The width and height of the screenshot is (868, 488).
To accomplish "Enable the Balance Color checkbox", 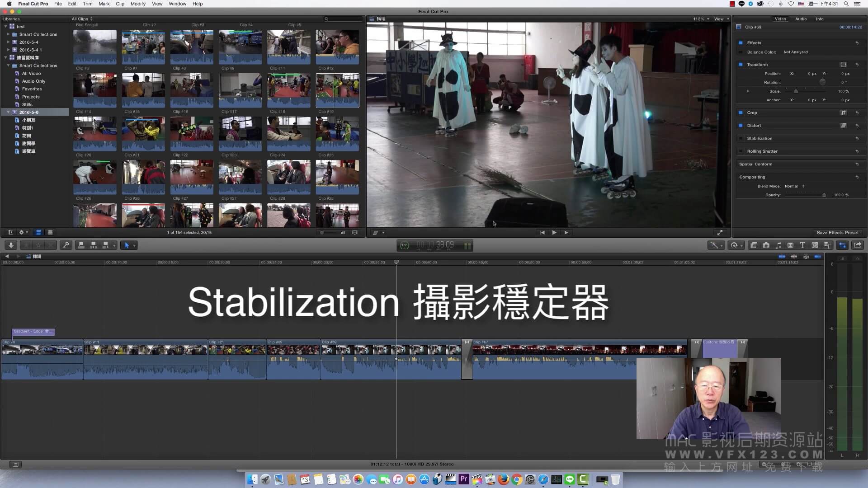I will click(741, 52).
